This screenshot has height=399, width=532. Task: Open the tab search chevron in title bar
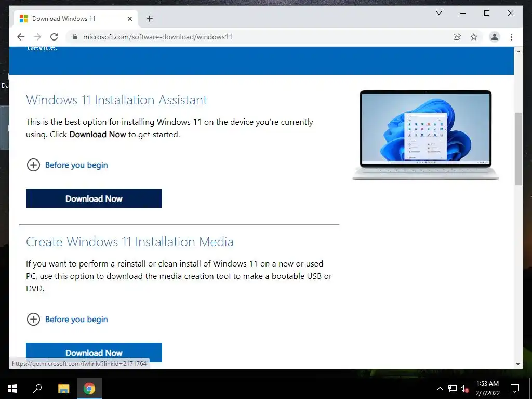(x=438, y=13)
